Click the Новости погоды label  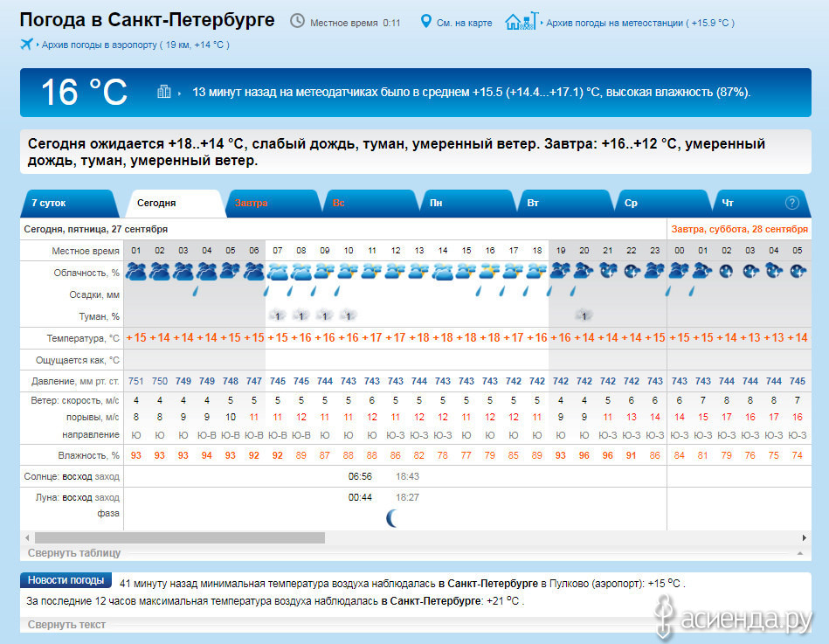tap(66, 580)
